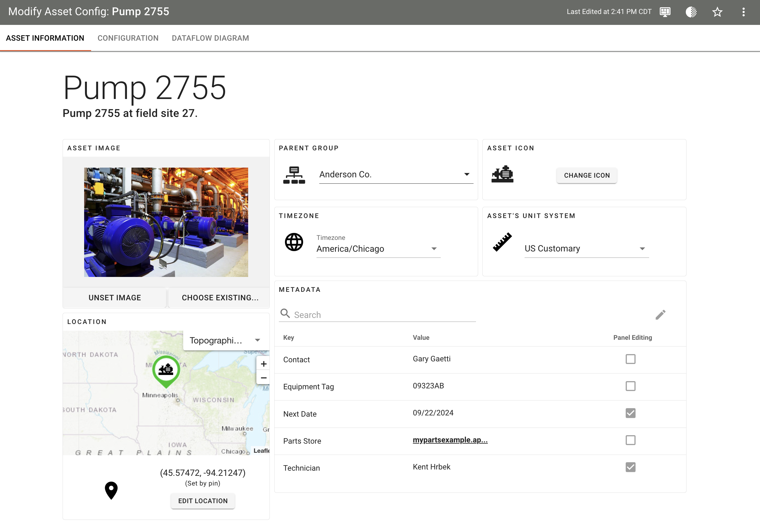Click the mypartsexample.ap... hyperlink
The image size is (760, 532).
click(450, 440)
